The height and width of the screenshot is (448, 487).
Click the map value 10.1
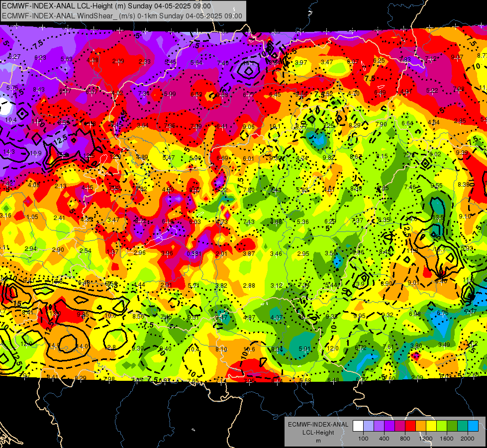point(275,126)
